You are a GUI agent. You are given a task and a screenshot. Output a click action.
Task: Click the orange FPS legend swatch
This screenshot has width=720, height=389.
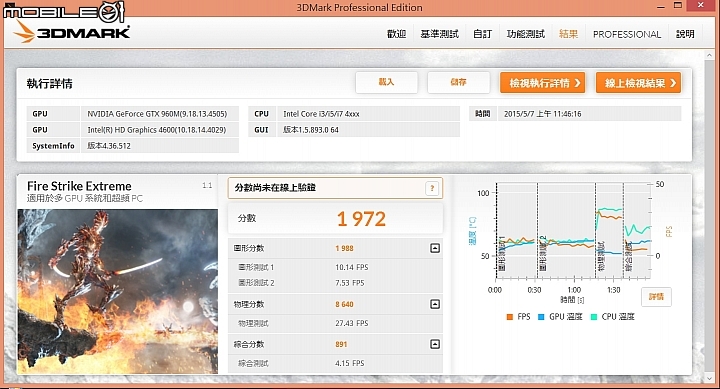pos(509,317)
